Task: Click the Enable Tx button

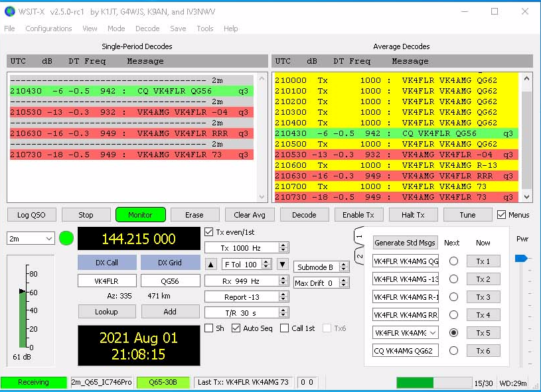Action: click(358, 215)
